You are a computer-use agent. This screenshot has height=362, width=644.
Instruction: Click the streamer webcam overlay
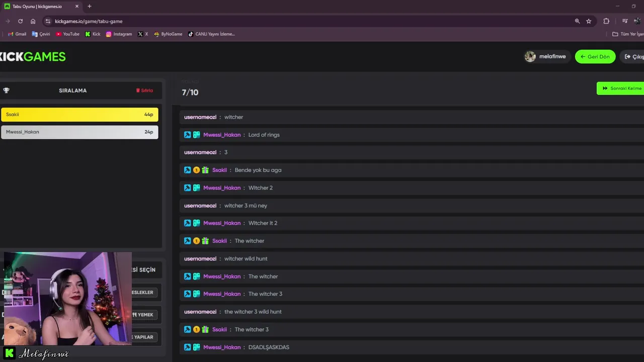pyautogui.click(x=67, y=299)
